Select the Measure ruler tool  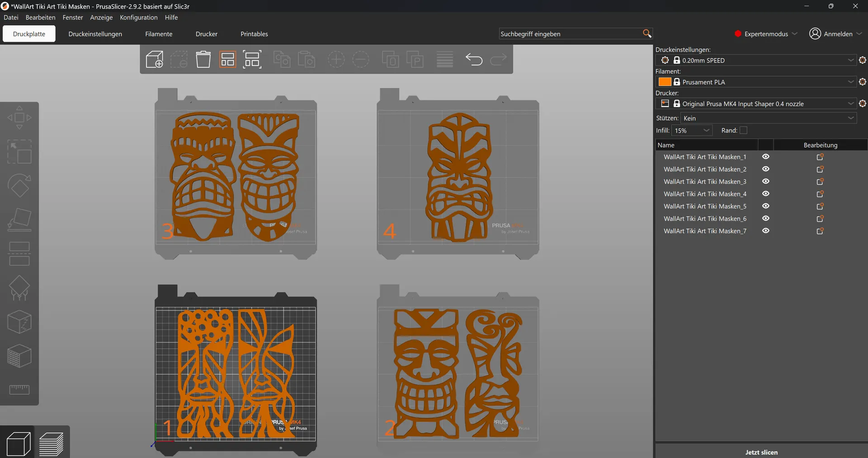pyautogui.click(x=19, y=389)
